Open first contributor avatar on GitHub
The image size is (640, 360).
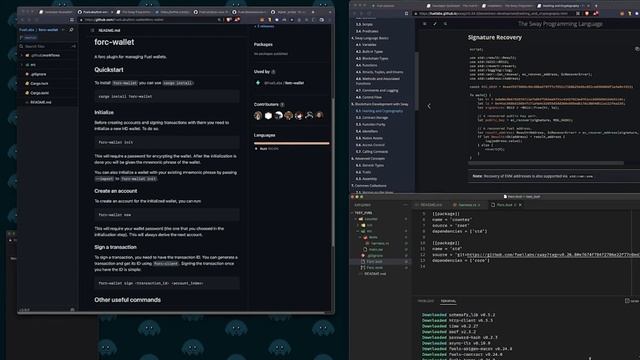(x=258, y=116)
